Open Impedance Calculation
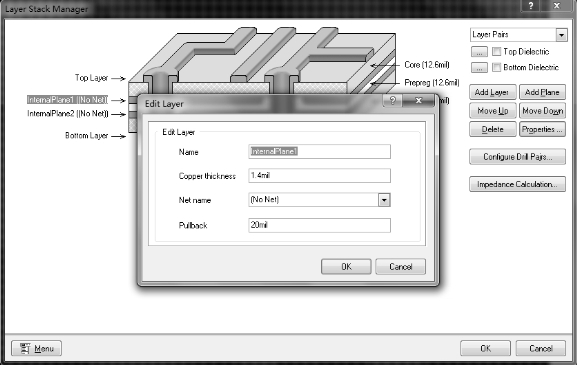Image resolution: width=577 pixels, height=365 pixels. point(517,184)
